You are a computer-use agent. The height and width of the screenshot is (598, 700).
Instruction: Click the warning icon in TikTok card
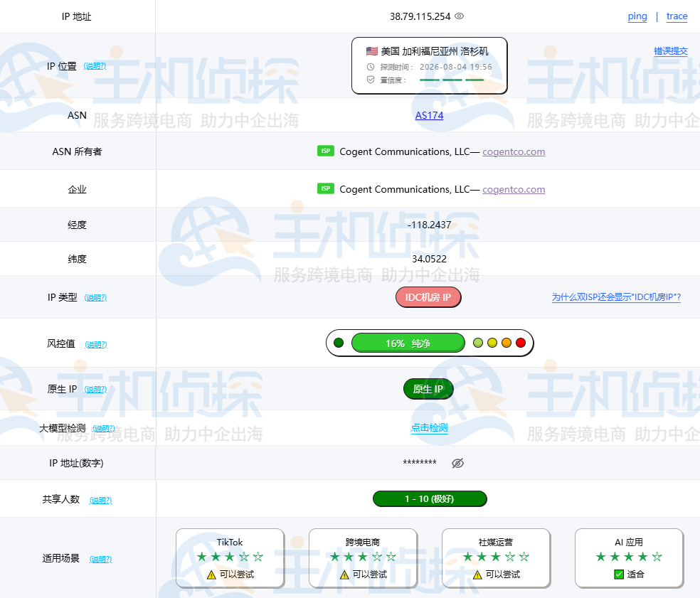click(211, 575)
